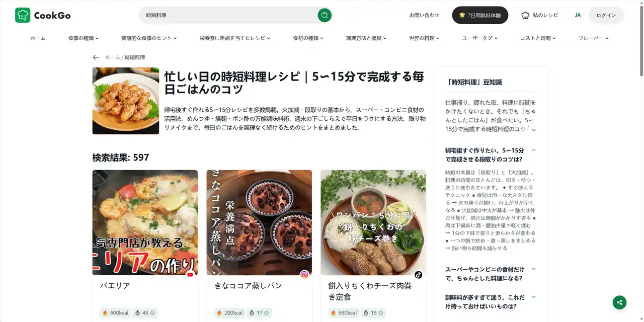Start the 7日間無料体験 trial
The height and width of the screenshot is (322, 644).
(x=480, y=15)
